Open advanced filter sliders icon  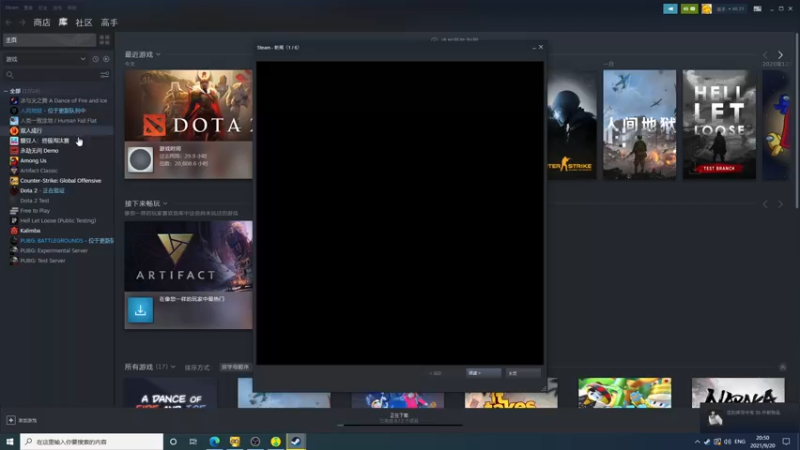coord(105,75)
